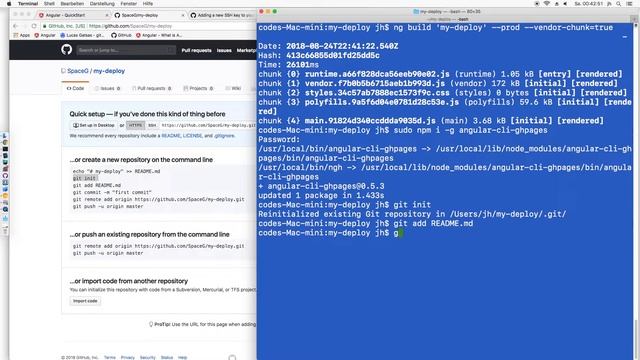This screenshot has height=360, width=640.
Task: Select the repository Pull requests tab
Action: coord(151,88)
